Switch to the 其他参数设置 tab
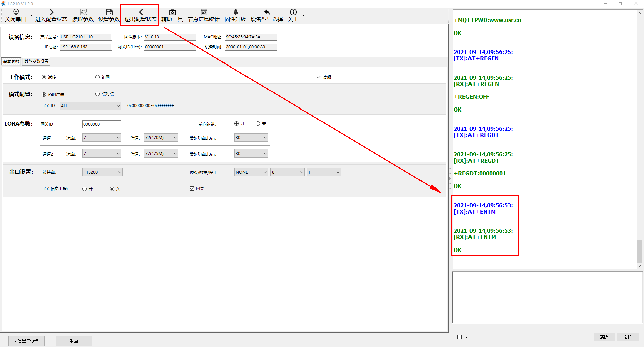 click(36, 61)
